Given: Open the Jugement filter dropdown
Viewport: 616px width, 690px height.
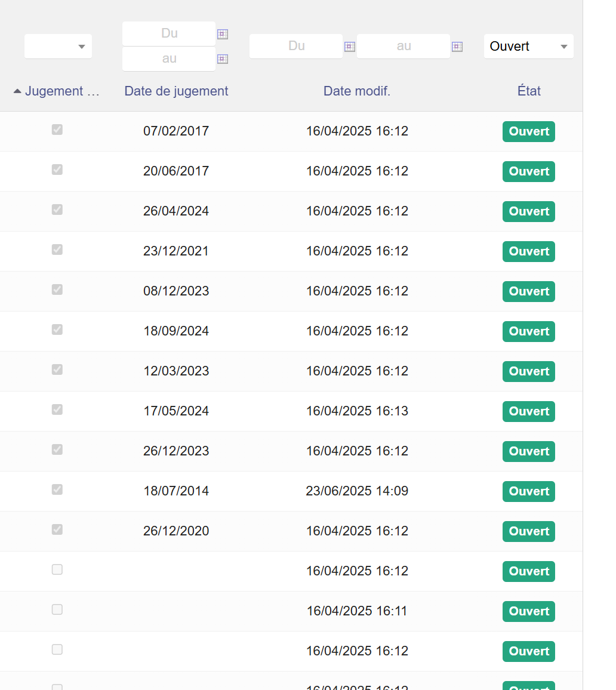Looking at the screenshot, I should tap(58, 47).
